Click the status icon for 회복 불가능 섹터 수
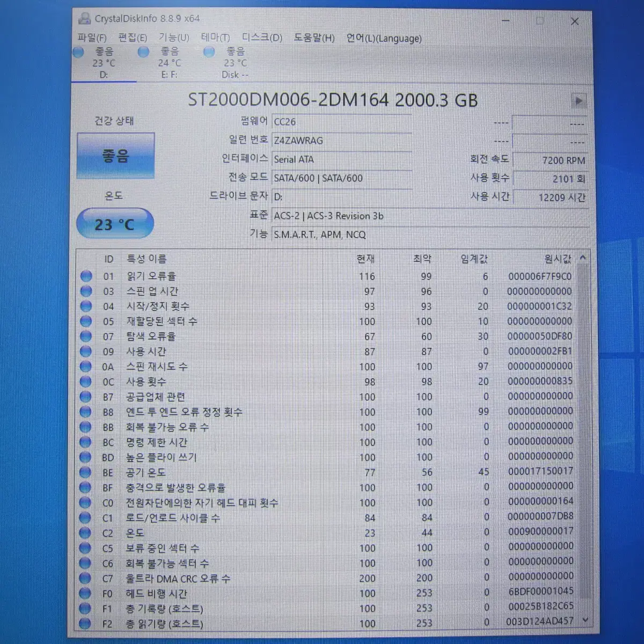This screenshot has height=644, width=644. click(85, 563)
